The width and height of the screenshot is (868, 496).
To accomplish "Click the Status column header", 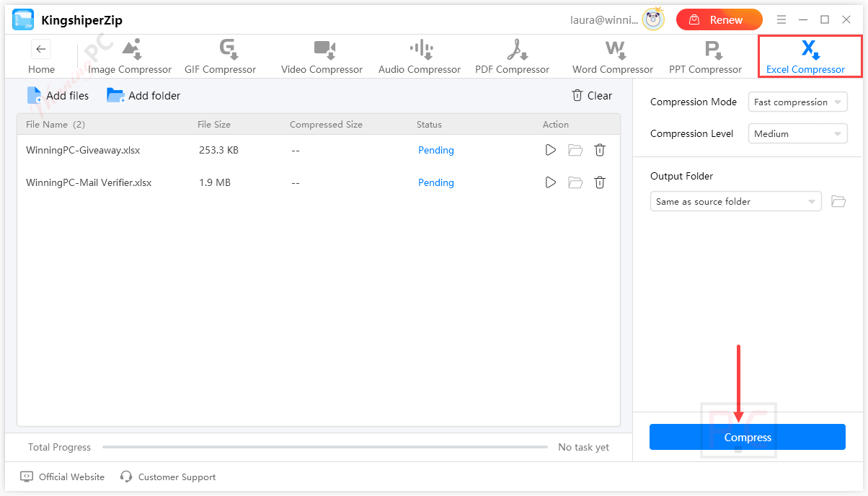I will (429, 124).
